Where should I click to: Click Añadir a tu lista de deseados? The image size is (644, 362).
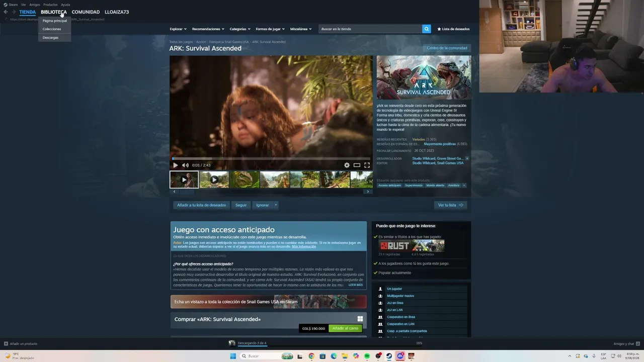coord(202,205)
